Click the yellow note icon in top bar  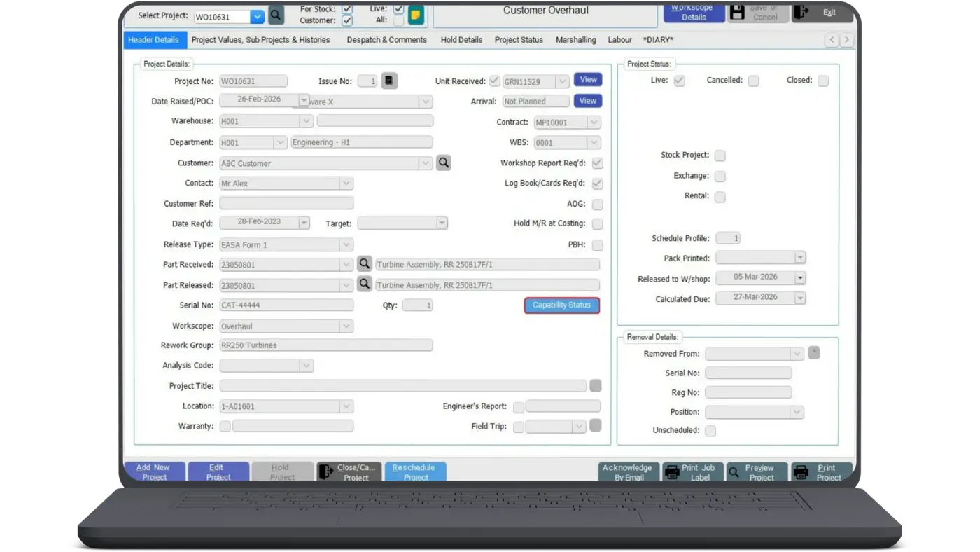415,15
